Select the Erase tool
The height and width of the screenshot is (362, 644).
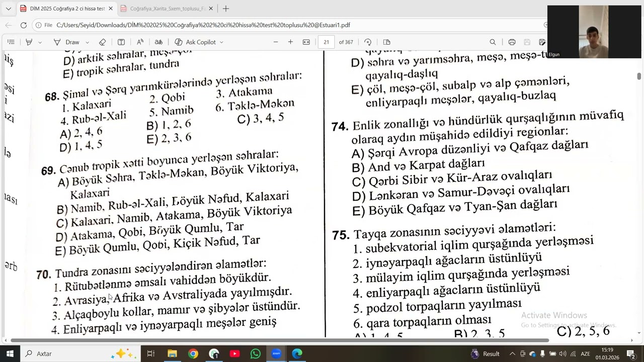pos(103,42)
